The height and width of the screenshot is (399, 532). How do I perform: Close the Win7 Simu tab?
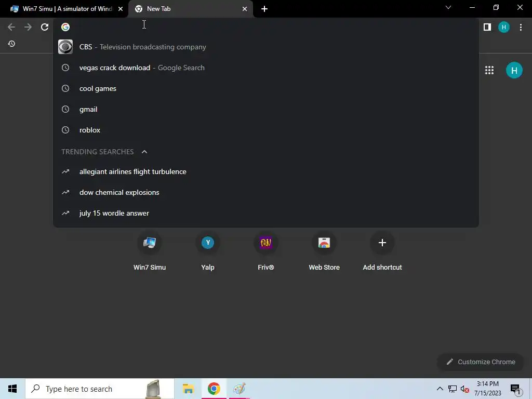pos(121,9)
